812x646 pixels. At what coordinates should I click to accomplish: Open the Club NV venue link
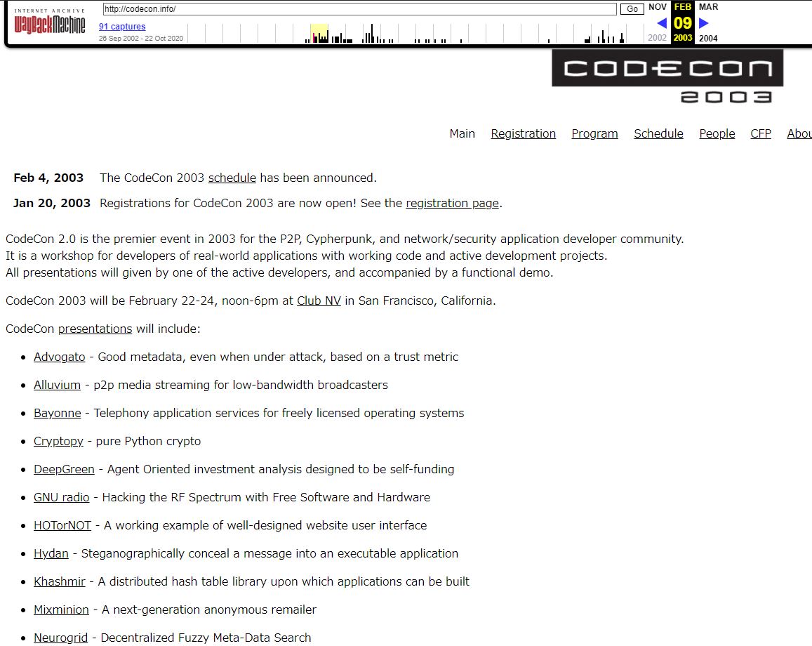click(319, 301)
